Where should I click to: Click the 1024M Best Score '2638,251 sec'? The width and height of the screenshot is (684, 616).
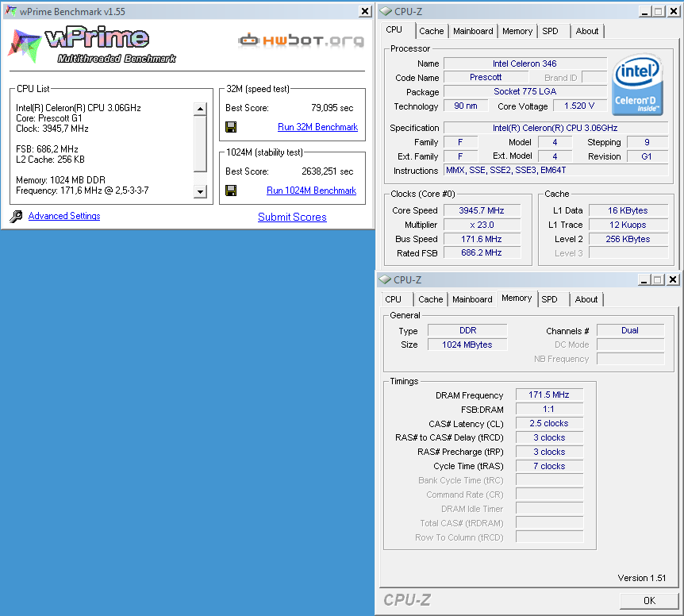point(327,171)
